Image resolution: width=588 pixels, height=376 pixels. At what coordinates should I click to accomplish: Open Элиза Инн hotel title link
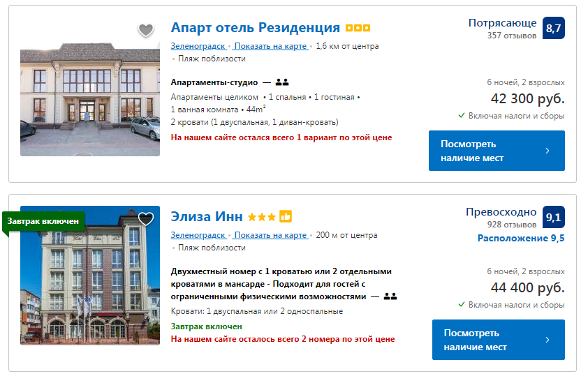[x=207, y=216]
